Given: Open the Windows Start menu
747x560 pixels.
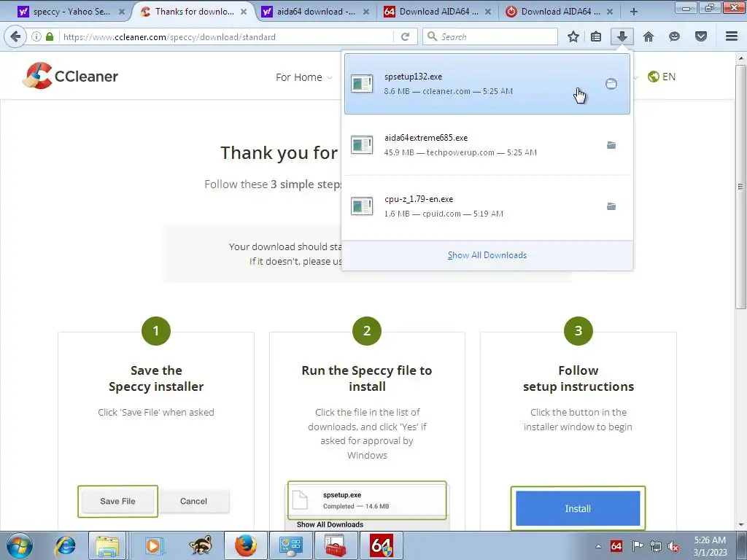Looking at the screenshot, I should pos(19,545).
